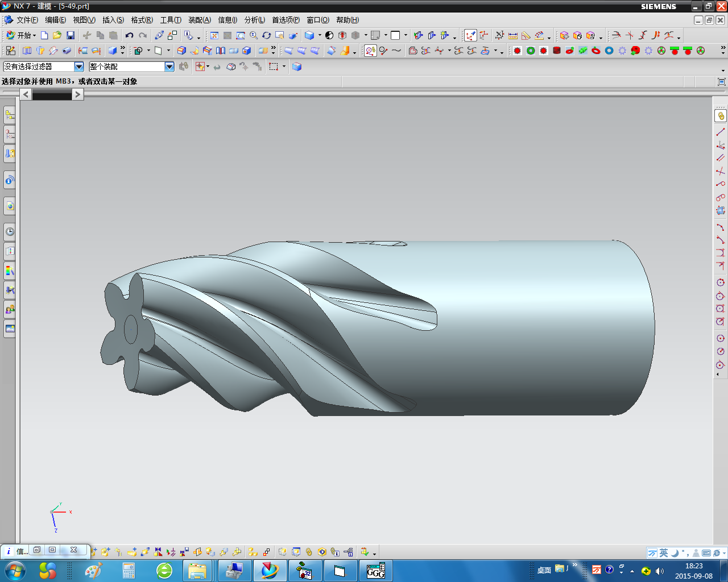Open the 帮助(H) menu

348,20
